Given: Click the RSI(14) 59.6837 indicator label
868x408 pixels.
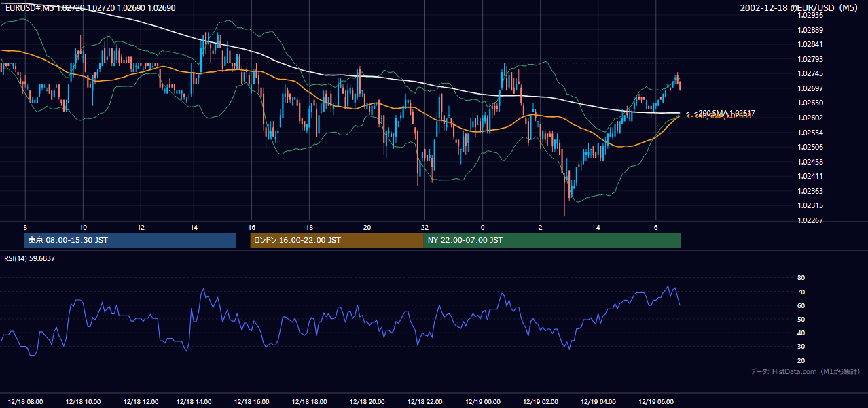Looking at the screenshot, I should (x=30, y=258).
